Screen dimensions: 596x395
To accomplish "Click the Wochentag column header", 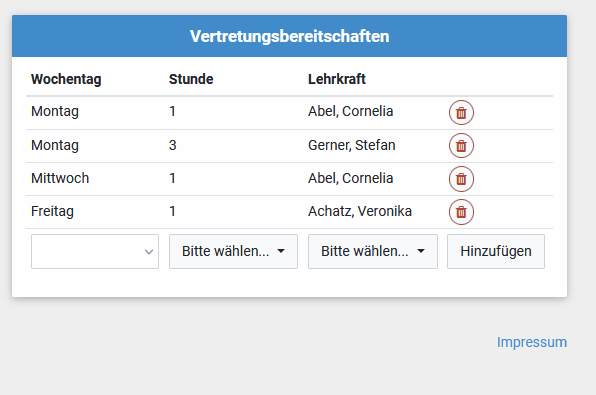I will [x=66, y=79].
